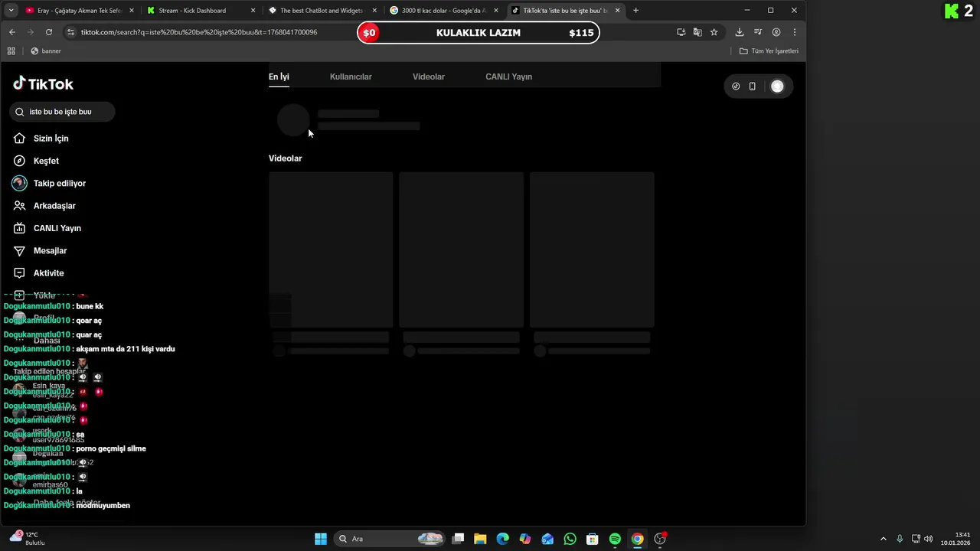Viewport: 980px width, 551px height.
Task: Open the Aktivite chat bubble icon
Action: [19, 273]
